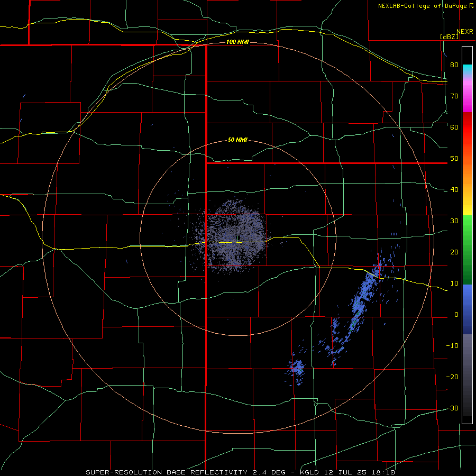Click the 100 NMI range ring label
The image size is (476, 476).
[x=237, y=42]
